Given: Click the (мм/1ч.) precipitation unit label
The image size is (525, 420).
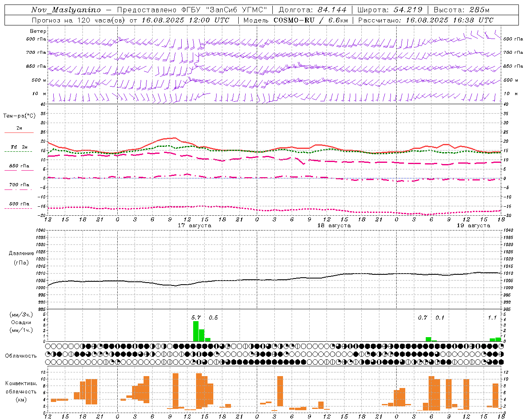Looking at the screenshot, I should tap(21, 330).
